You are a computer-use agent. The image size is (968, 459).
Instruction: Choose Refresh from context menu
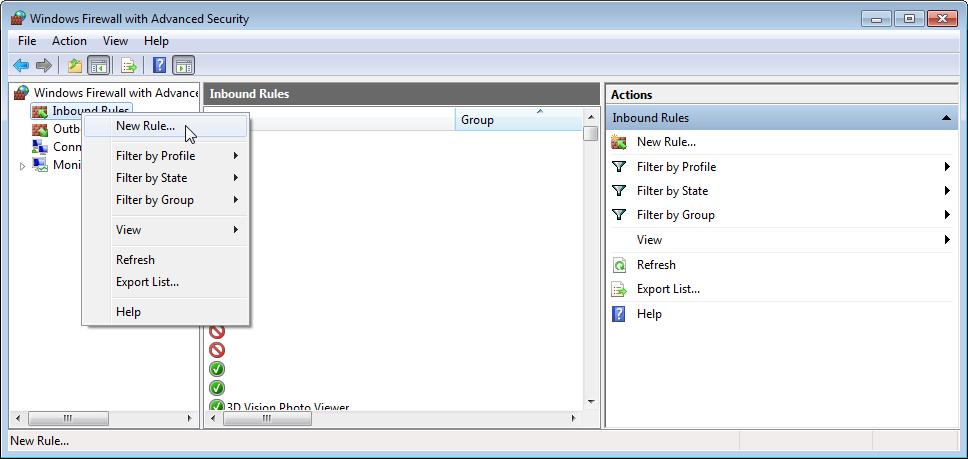165,260
